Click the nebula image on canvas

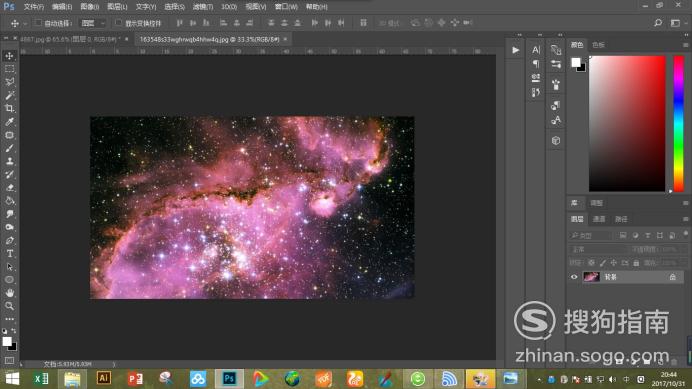coord(252,208)
